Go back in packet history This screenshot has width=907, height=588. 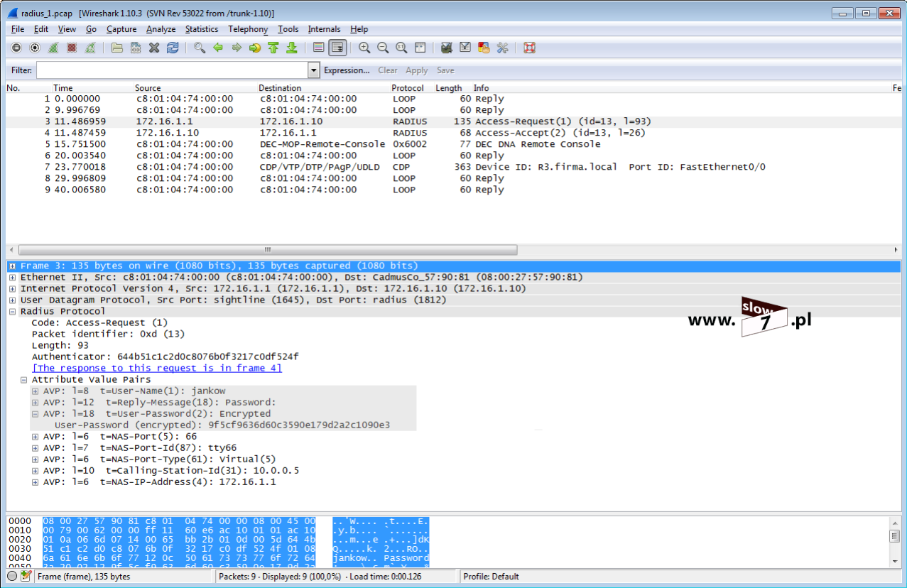pyautogui.click(x=218, y=48)
